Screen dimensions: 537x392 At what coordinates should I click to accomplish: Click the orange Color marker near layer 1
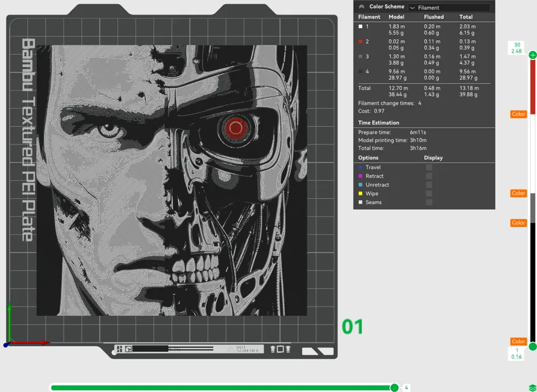coord(518,341)
